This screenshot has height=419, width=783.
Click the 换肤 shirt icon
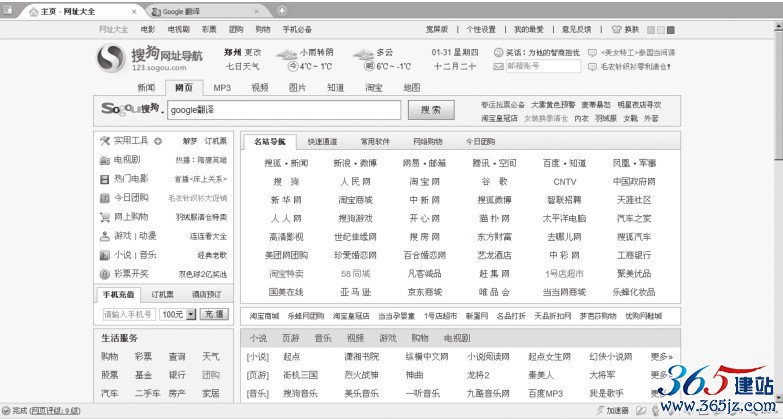point(617,29)
